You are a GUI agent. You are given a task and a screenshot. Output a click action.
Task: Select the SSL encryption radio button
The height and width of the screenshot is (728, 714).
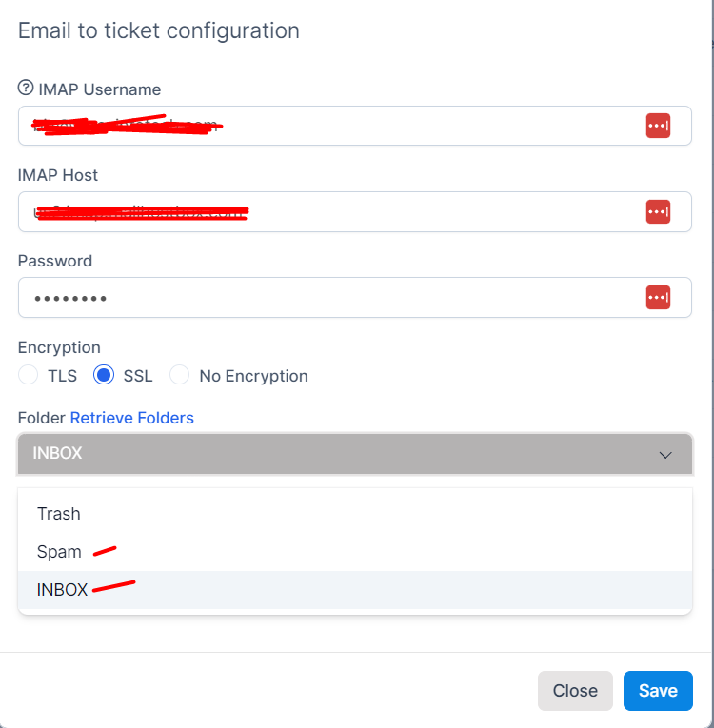coord(104,375)
